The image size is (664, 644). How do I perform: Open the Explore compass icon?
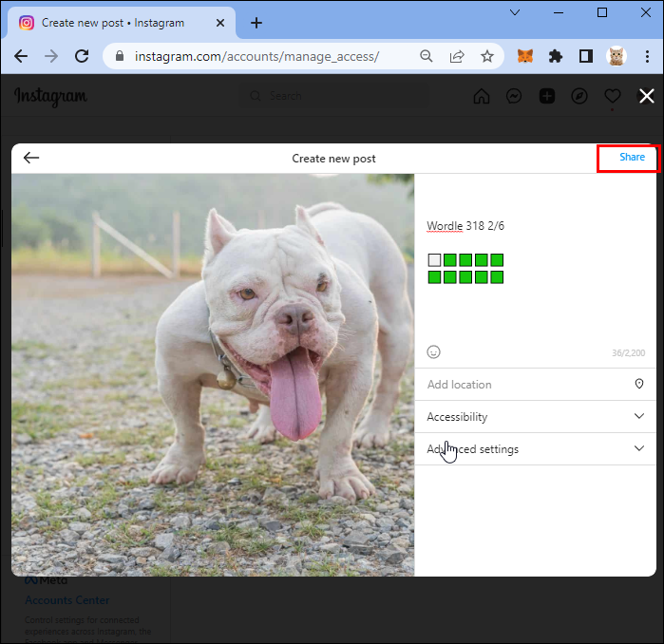point(579,96)
